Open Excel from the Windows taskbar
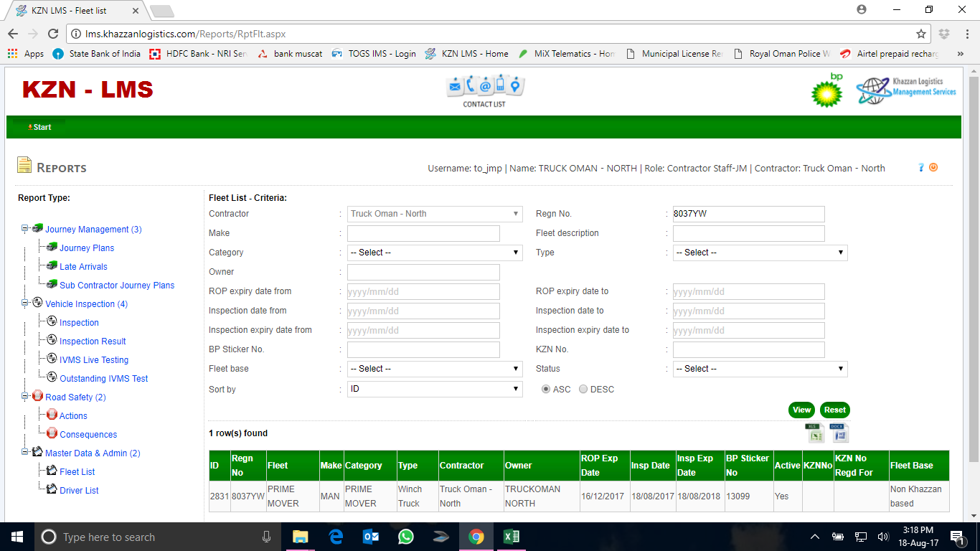The height and width of the screenshot is (551, 980). (511, 537)
